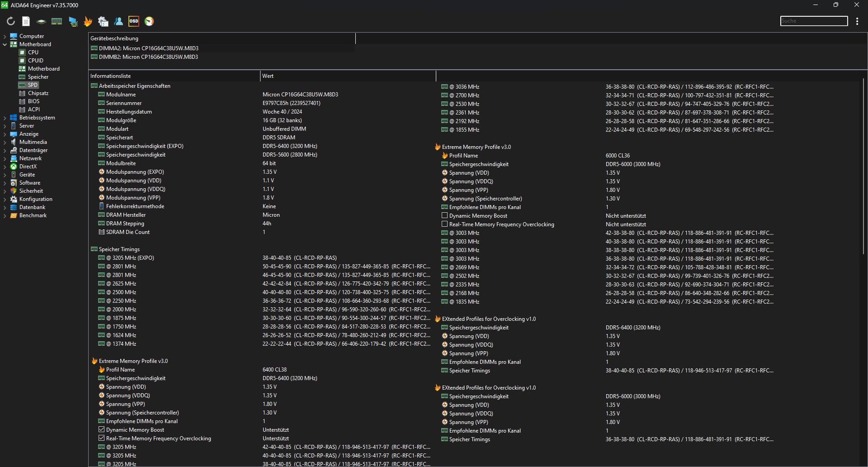868x467 pixels.
Task: Select the SPD tree node
Action: tap(33, 85)
